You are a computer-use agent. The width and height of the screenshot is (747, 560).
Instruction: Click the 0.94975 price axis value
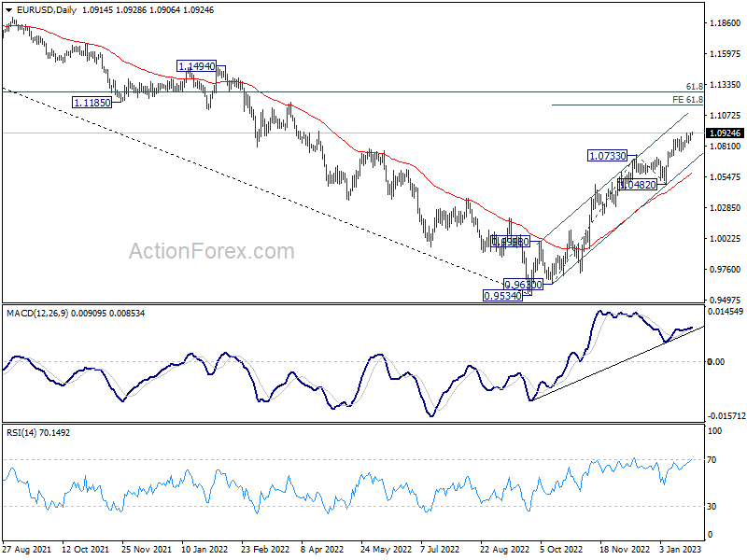tap(726, 300)
